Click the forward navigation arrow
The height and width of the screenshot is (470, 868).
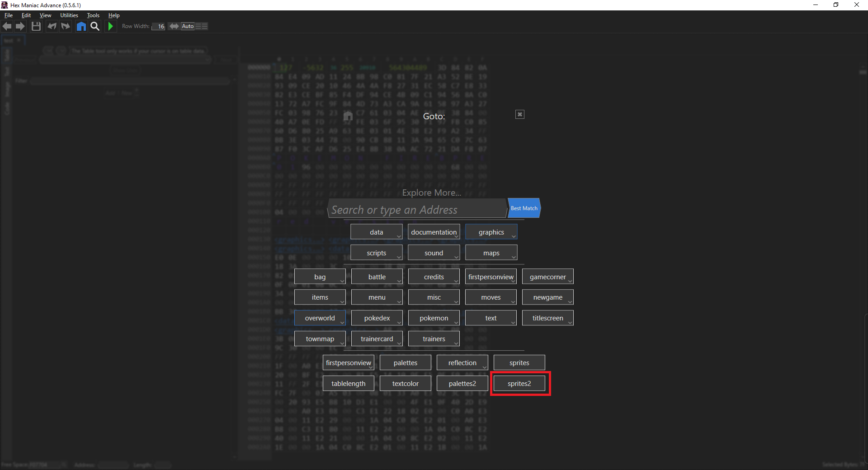click(x=20, y=26)
